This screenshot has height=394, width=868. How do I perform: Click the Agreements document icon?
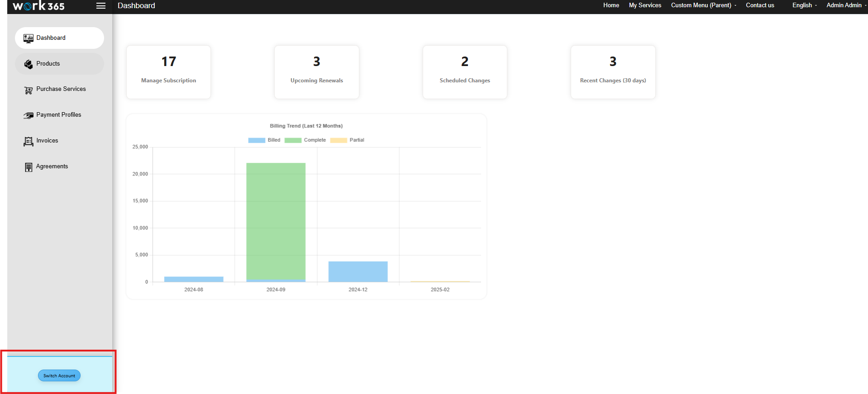point(29,167)
